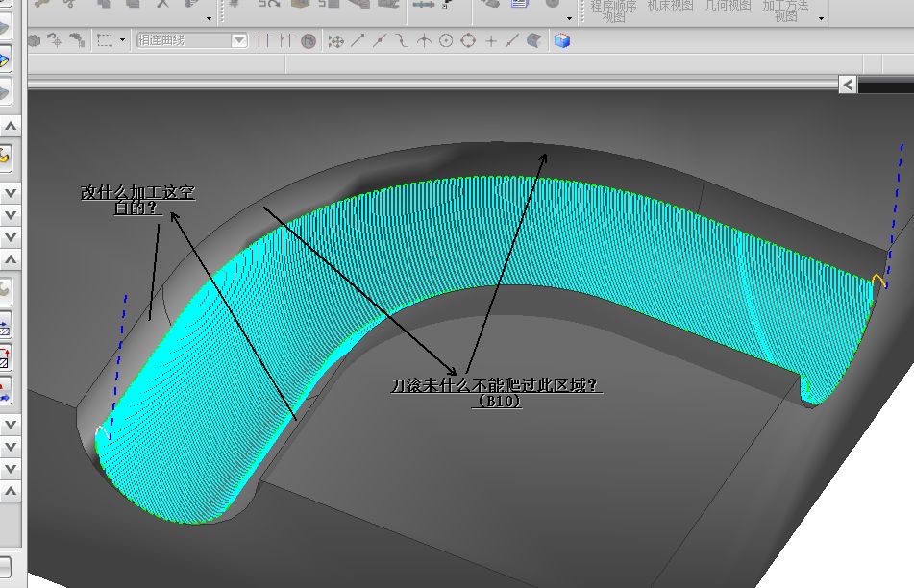Toggle end point snap icon

358,40
